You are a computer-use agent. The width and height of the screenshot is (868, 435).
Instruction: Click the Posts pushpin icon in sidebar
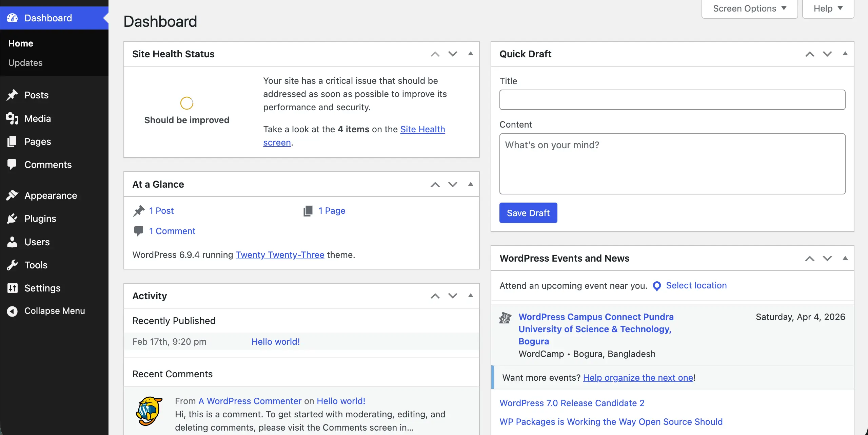(12, 95)
